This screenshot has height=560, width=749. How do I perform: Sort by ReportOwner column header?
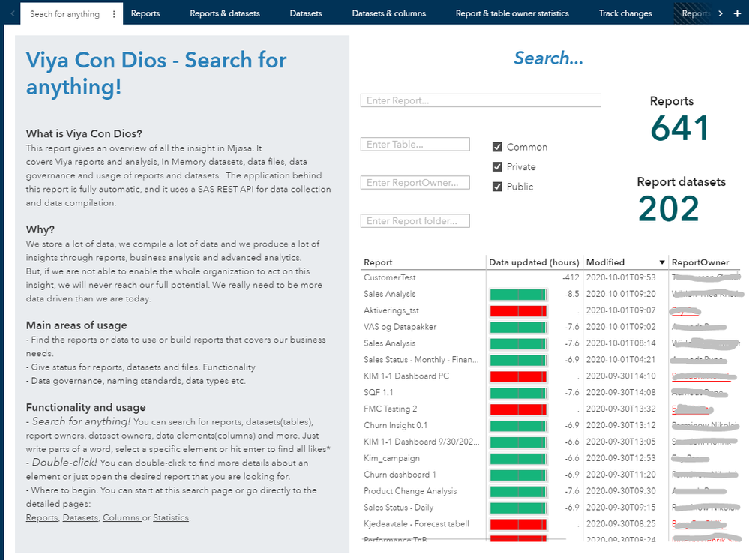coord(700,262)
